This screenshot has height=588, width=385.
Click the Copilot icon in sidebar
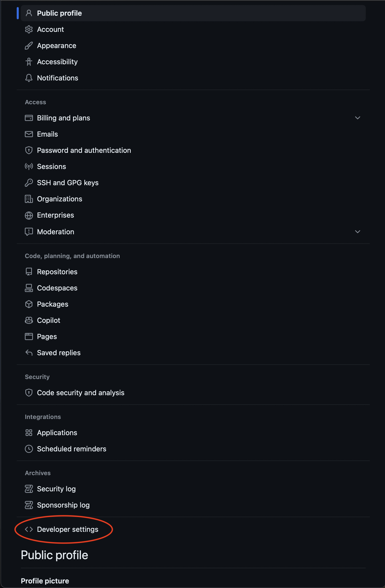coord(29,320)
